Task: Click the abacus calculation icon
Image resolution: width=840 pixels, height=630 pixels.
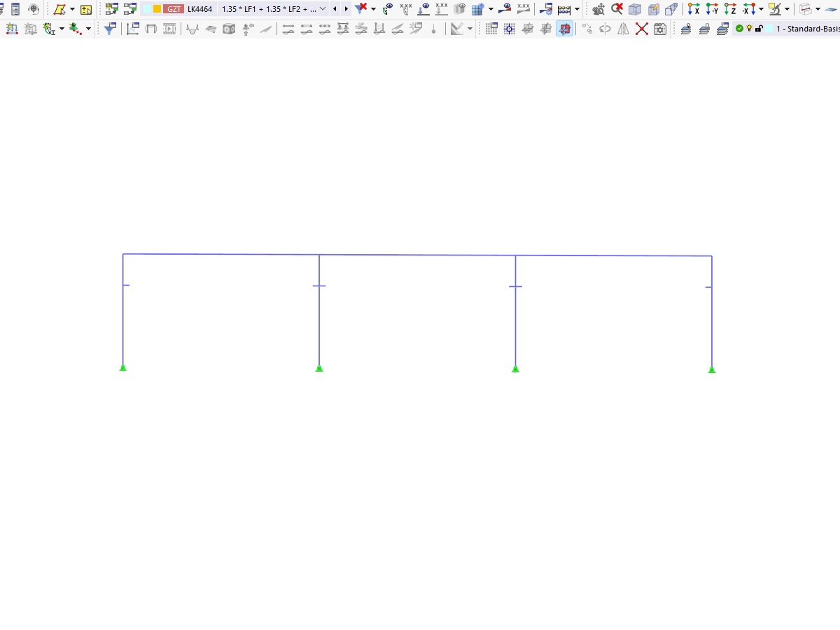Action: click(564, 9)
